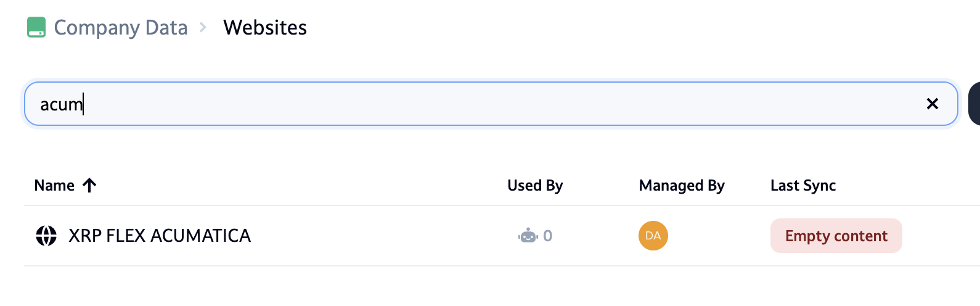
Task: Click the Managed By column header
Action: point(682,186)
